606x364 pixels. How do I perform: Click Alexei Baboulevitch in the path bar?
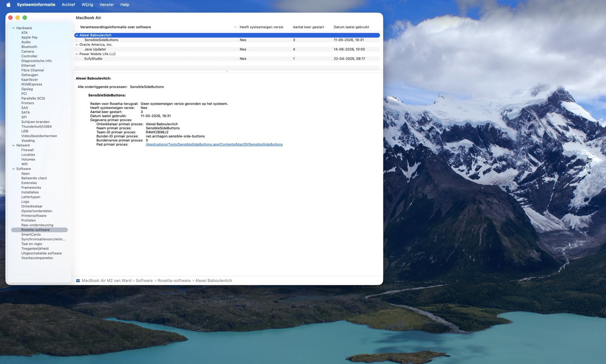(214, 281)
